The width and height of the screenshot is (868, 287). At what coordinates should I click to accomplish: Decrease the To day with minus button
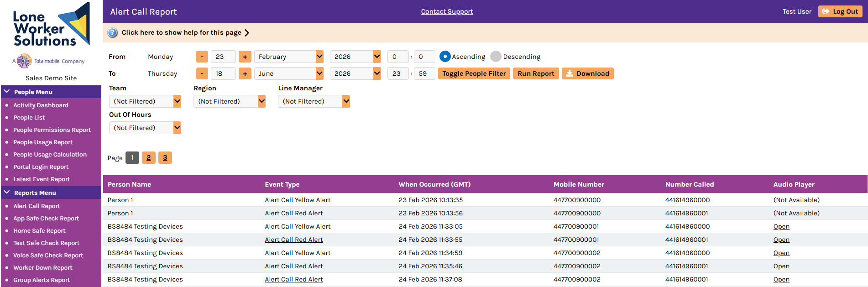click(202, 73)
